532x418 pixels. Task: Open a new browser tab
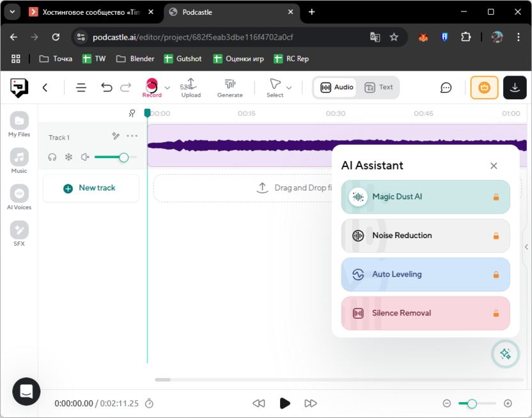click(x=311, y=12)
